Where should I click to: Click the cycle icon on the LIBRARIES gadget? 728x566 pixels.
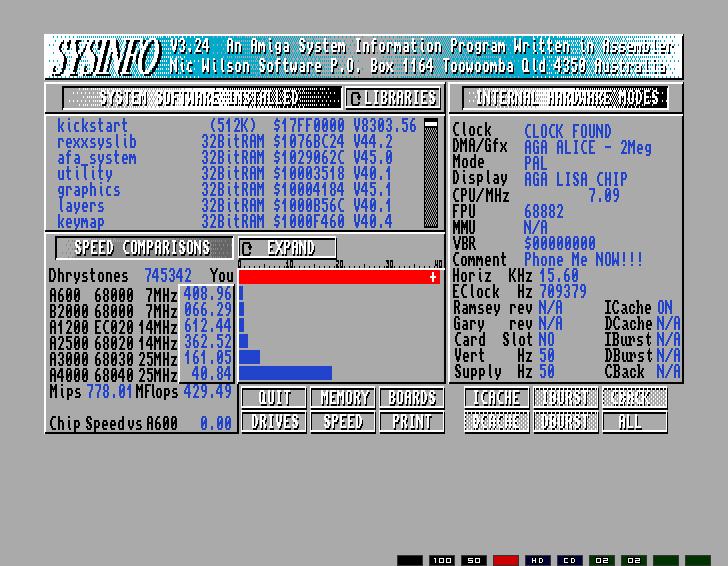coord(356,98)
